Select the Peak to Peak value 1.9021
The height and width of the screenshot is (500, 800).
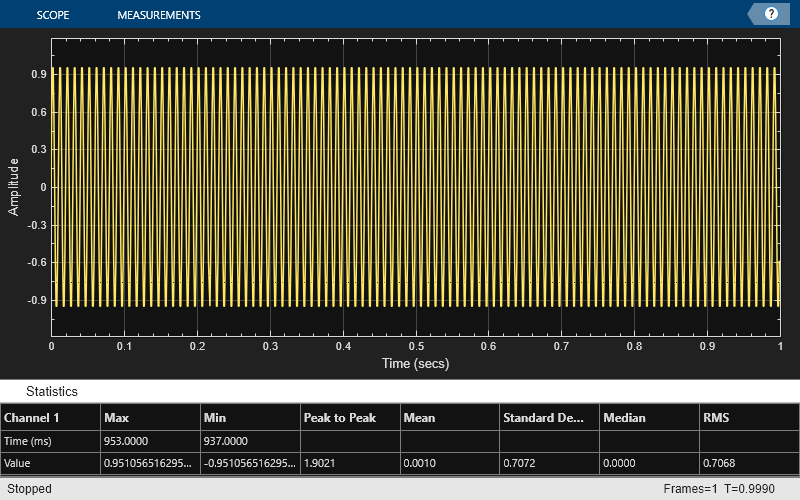(322, 463)
